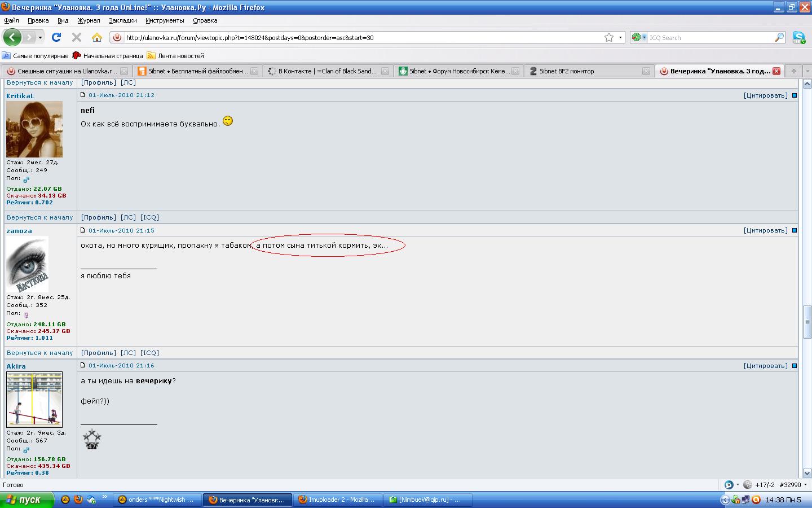
Task: Click the scrollbar up arrow
Action: (807, 84)
